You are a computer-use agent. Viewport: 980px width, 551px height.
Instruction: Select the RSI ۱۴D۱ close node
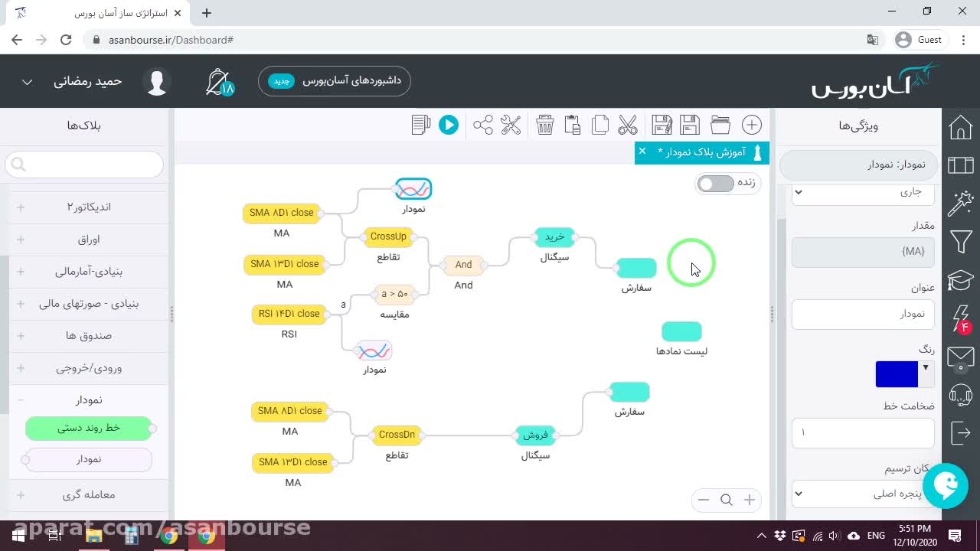[x=289, y=314]
